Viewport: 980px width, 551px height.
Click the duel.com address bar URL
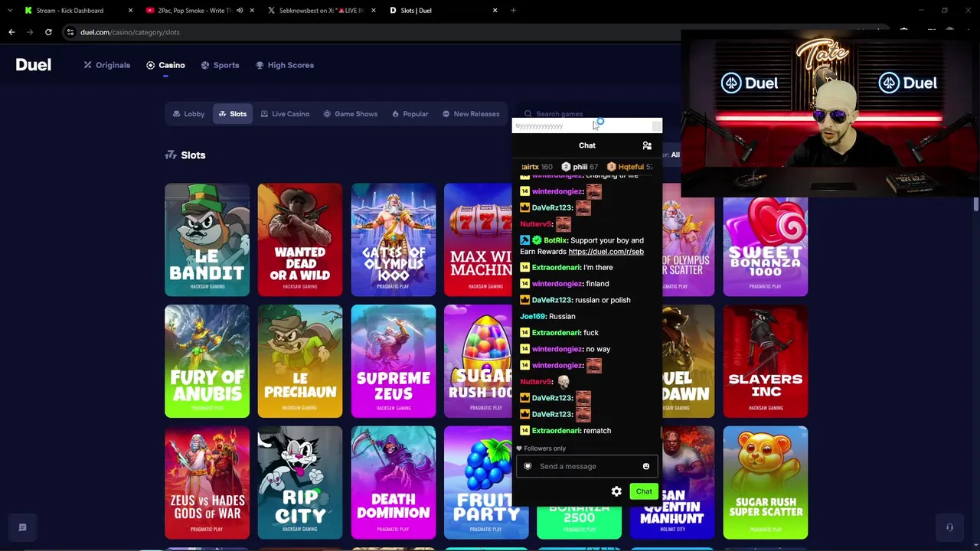pyautogui.click(x=130, y=32)
